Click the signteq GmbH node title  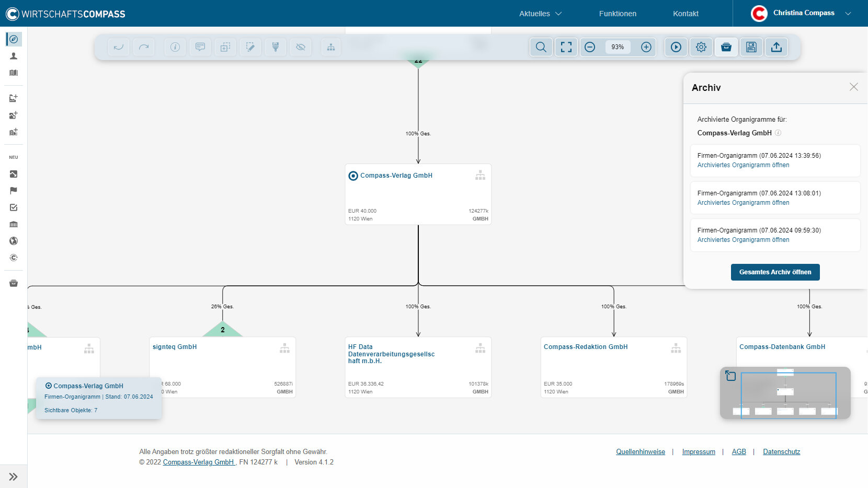pos(175,347)
